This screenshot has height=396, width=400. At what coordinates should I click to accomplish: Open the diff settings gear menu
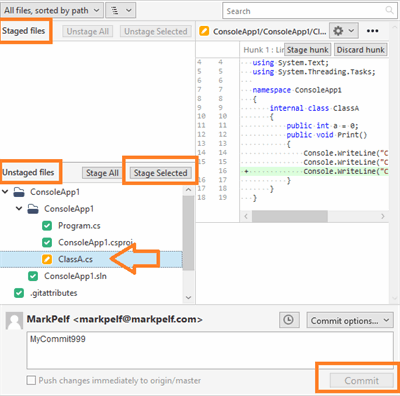pos(344,31)
